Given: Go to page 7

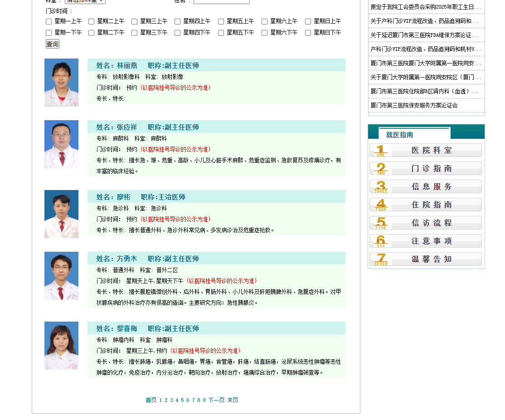Looking at the screenshot, I should 193,400.
